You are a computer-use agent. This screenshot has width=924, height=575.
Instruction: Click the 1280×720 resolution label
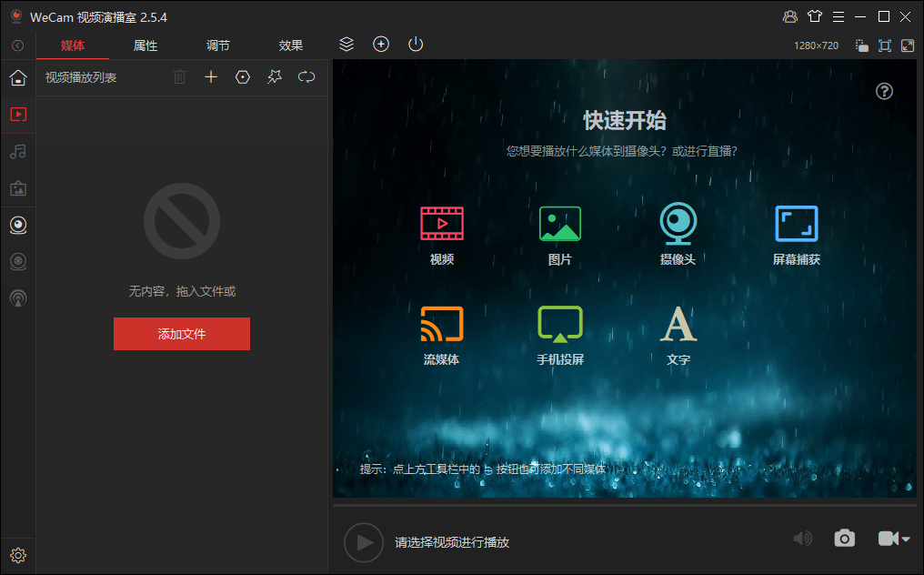(x=816, y=45)
